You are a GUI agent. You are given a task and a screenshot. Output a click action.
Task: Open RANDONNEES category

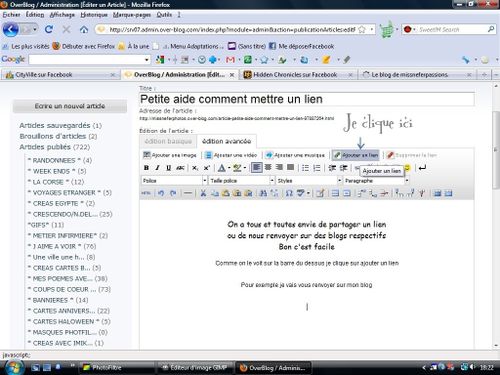60,160
